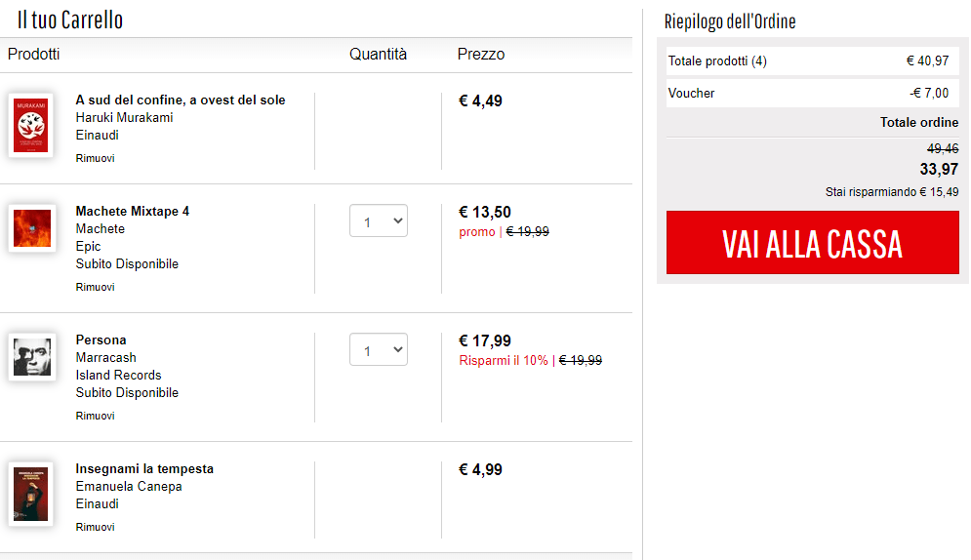Proceed with the Vai alla cassa button
Viewport: 971px width, 560px height.
click(x=812, y=243)
